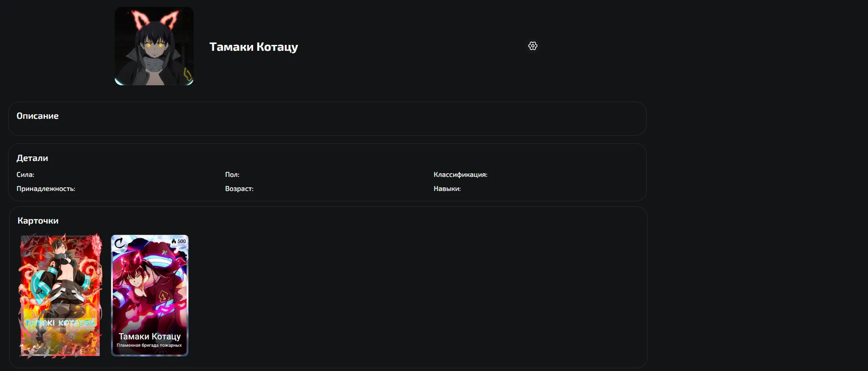Open the Тамаки Котацу avatar image
Image resolution: width=868 pixels, height=371 pixels.
154,46
